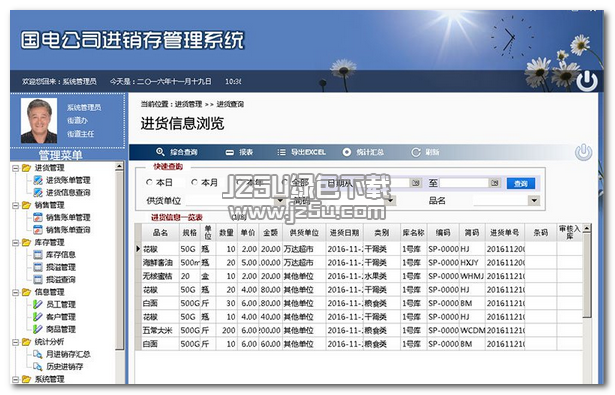Click the start date input field

pos(382,183)
